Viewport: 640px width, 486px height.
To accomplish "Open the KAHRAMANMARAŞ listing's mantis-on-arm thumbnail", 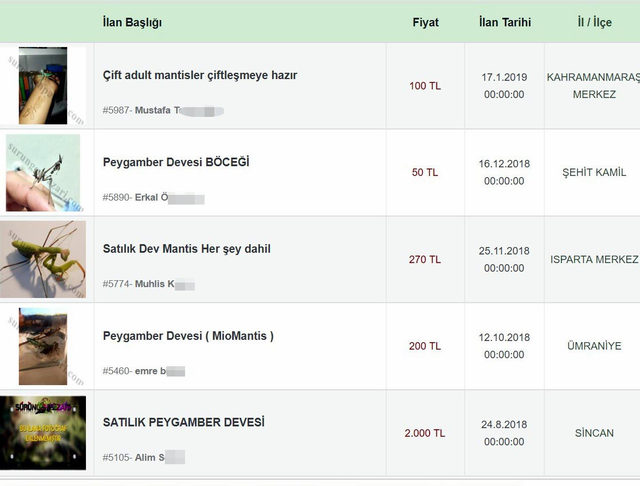I will point(43,86).
